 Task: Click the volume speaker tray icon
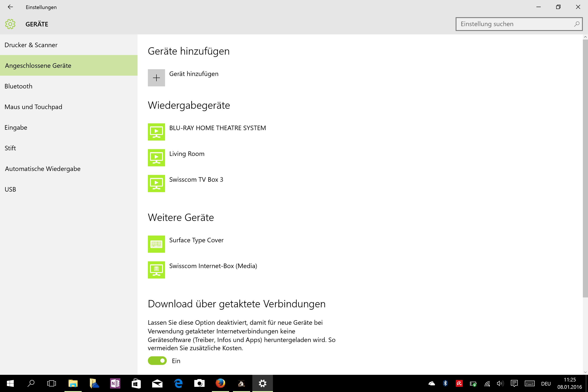(500, 383)
